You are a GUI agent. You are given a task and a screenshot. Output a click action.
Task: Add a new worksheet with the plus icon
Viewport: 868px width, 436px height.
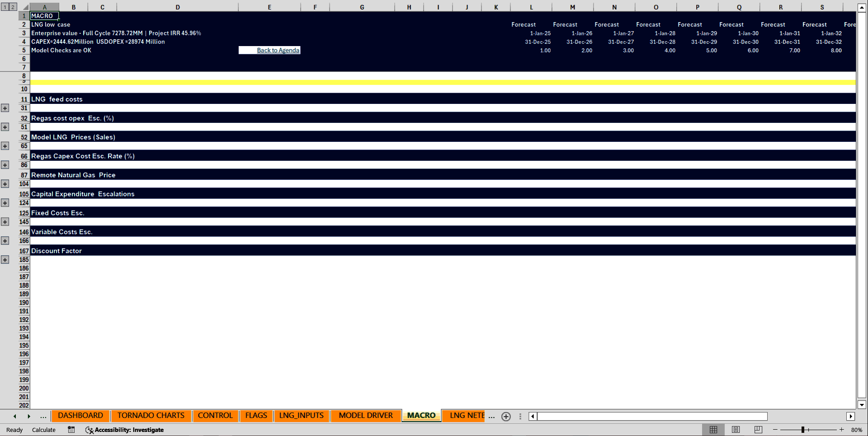point(506,417)
